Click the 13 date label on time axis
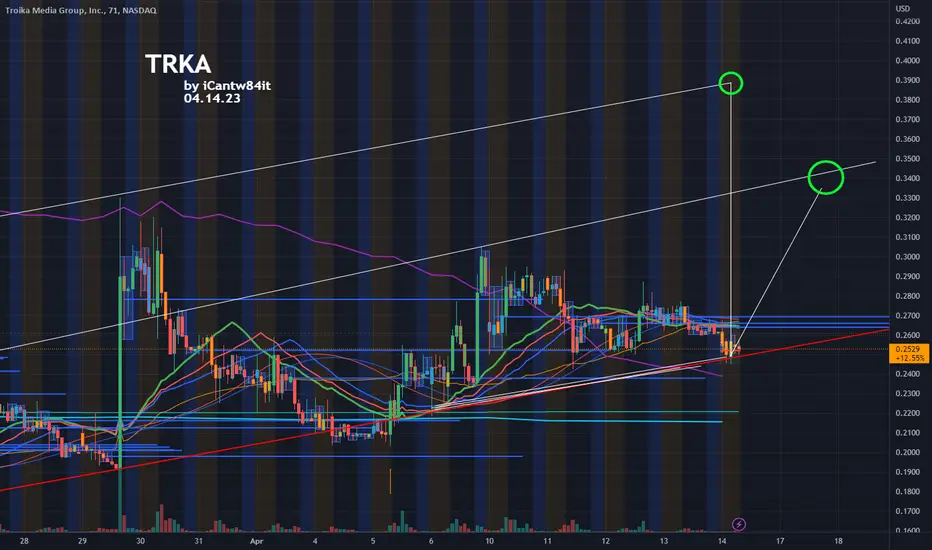The height and width of the screenshot is (550, 932). (664, 541)
